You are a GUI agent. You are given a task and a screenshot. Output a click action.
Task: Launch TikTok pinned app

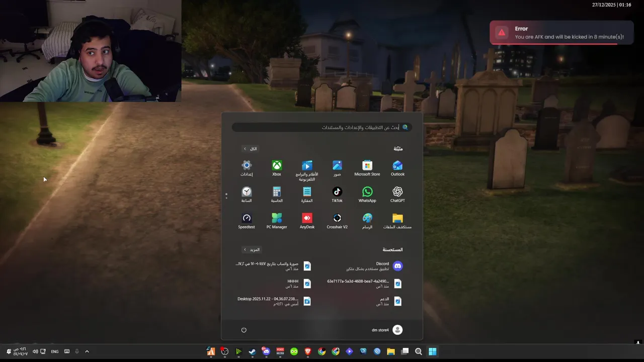tap(337, 195)
